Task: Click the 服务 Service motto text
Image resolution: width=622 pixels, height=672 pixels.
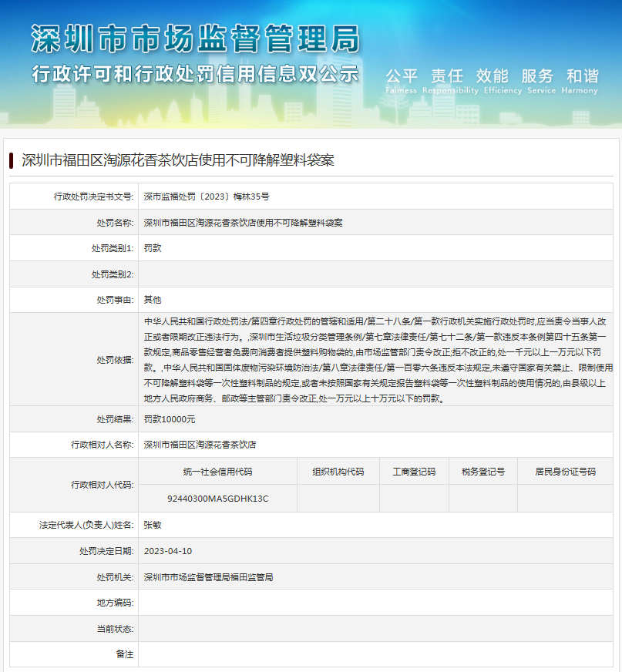Action: pos(541,81)
